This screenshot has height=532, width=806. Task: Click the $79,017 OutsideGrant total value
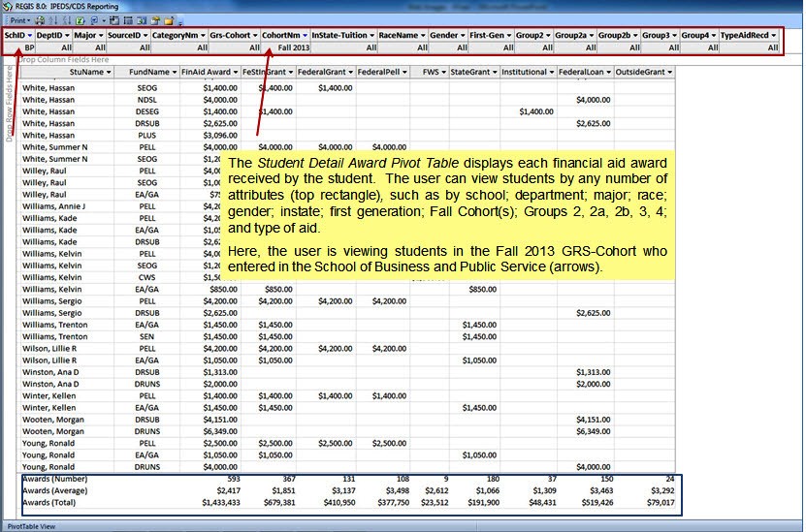(661, 502)
